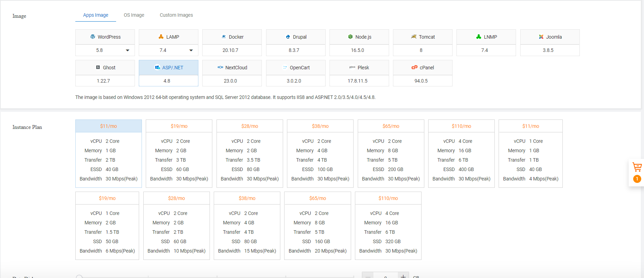Select the $11/mo 2 Core ESSD plan

tap(108, 154)
